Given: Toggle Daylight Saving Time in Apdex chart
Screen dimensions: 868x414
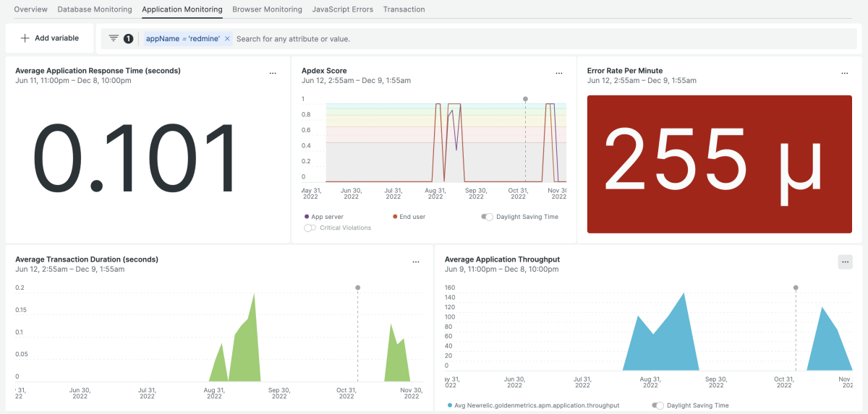Looking at the screenshot, I should [x=488, y=217].
